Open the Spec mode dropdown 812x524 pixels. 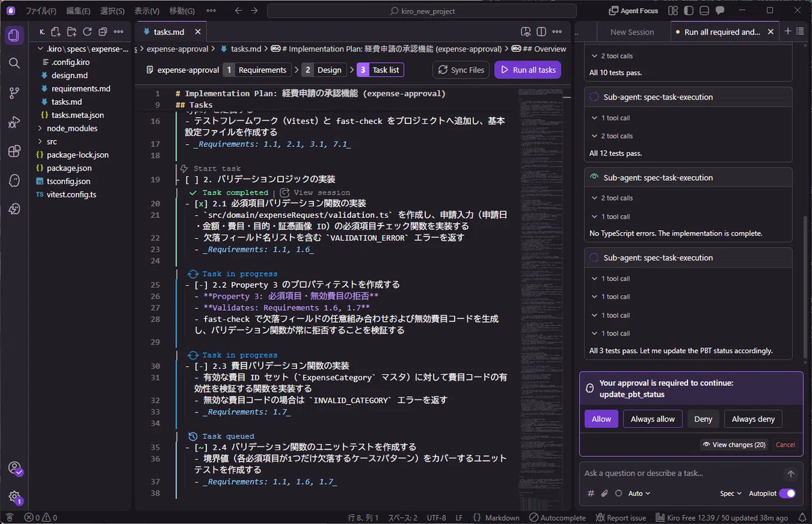[x=731, y=494]
